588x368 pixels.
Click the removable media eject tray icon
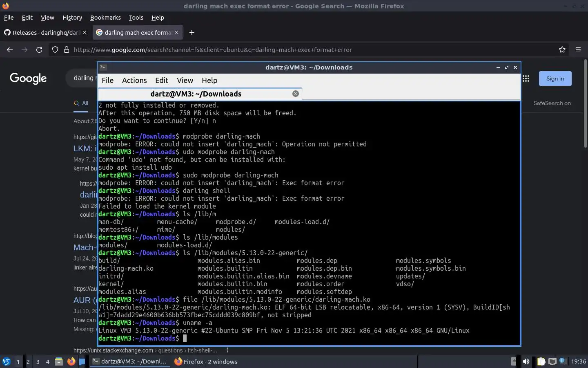point(514,361)
